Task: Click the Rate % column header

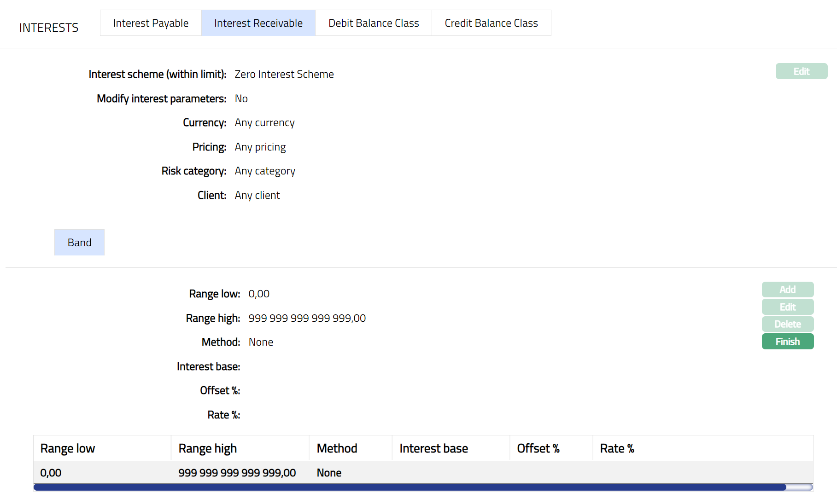Action: [x=617, y=448]
